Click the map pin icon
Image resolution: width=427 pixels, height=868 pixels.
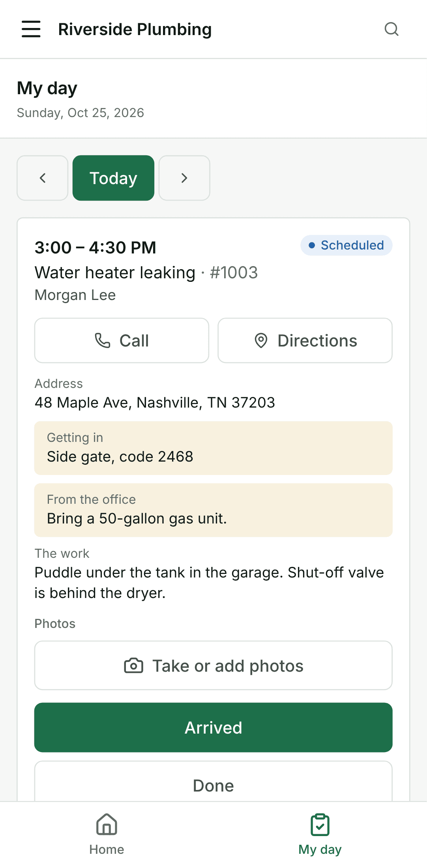tap(261, 341)
